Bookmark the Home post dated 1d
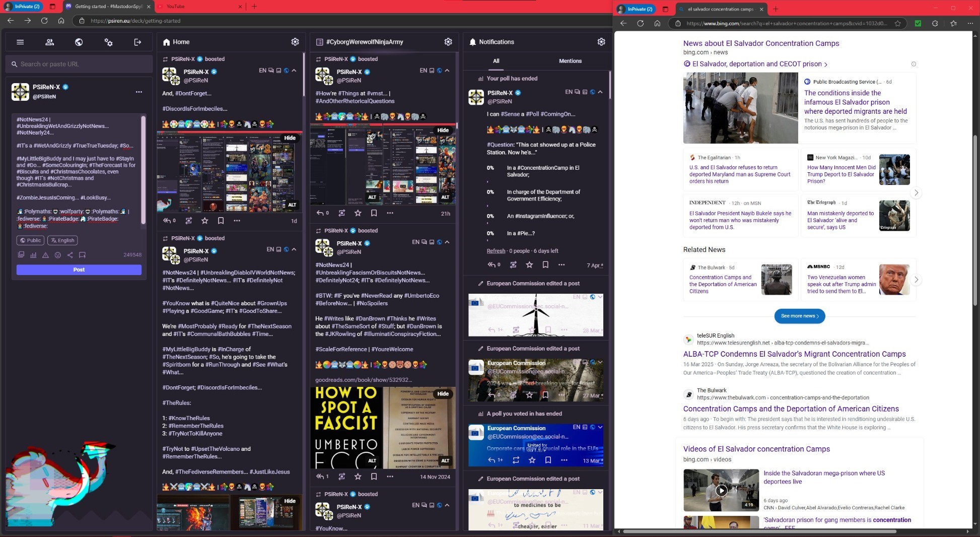 [x=221, y=221]
